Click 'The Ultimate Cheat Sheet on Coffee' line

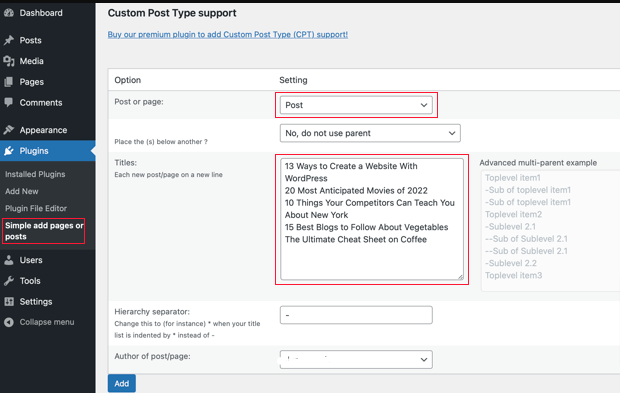point(356,240)
